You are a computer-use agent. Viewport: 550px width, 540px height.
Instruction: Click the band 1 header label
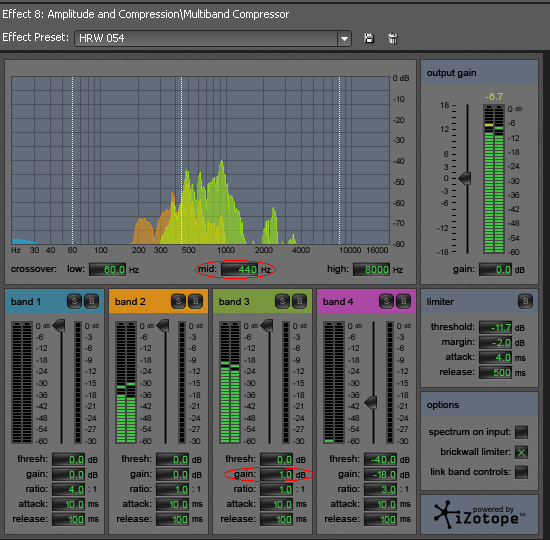(26, 302)
